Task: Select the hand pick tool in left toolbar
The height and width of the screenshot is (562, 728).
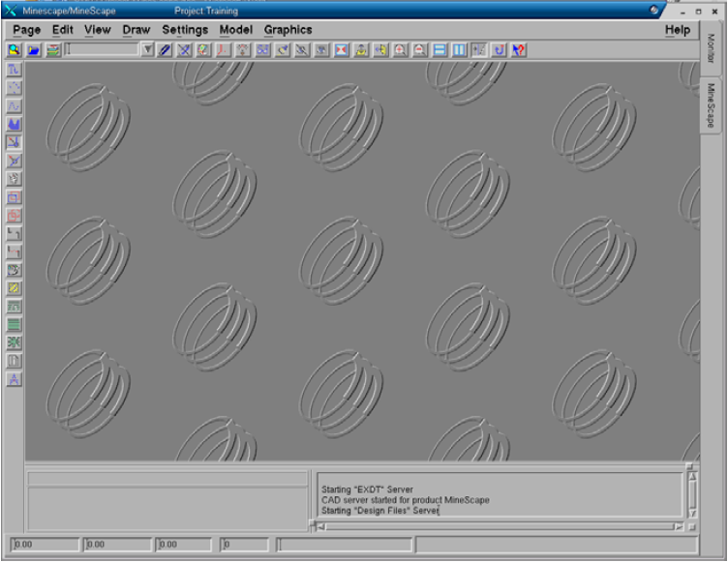Action: pyautogui.click(x=14, y=179)
